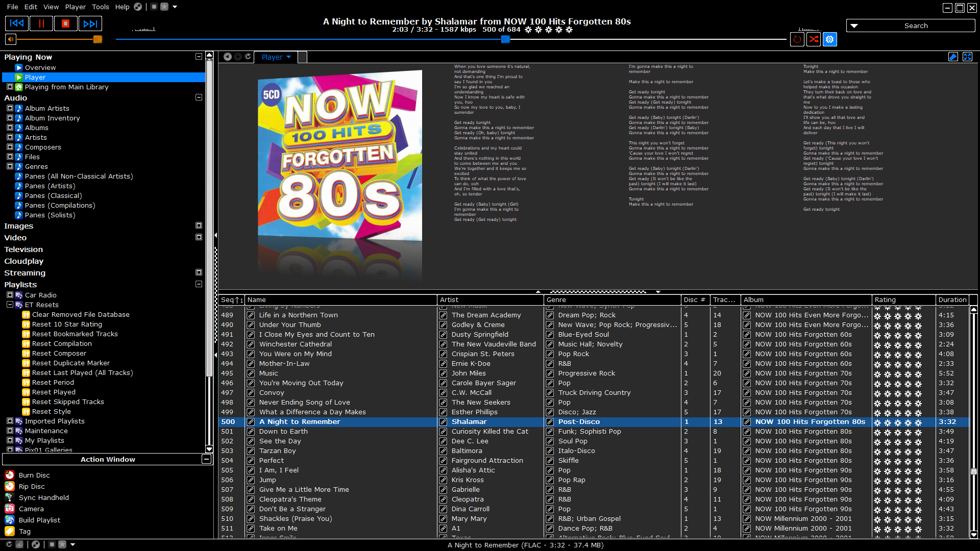
Task: Open the DSP studio gear button
Action: (830, 39)
